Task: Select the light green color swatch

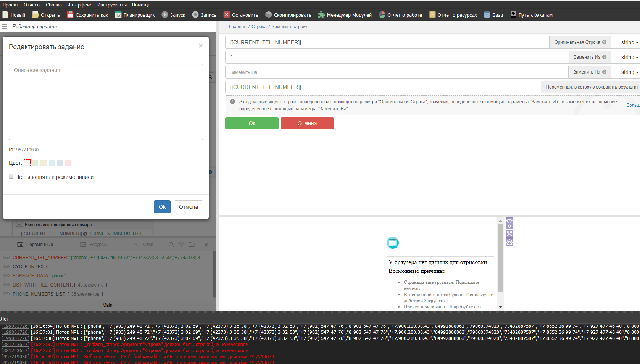Action: [35, 163]
